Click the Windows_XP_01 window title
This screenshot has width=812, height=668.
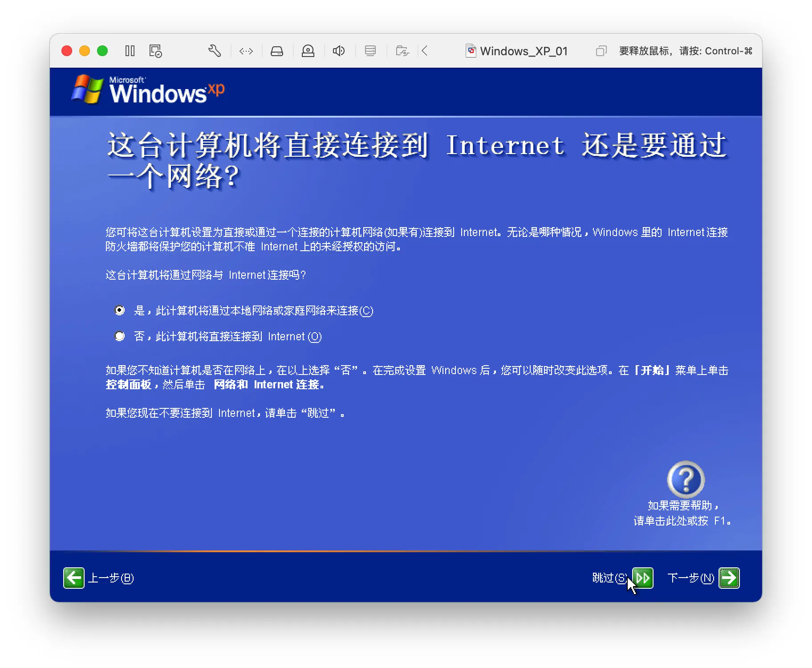pyautogui.click(x=524, y=51)
